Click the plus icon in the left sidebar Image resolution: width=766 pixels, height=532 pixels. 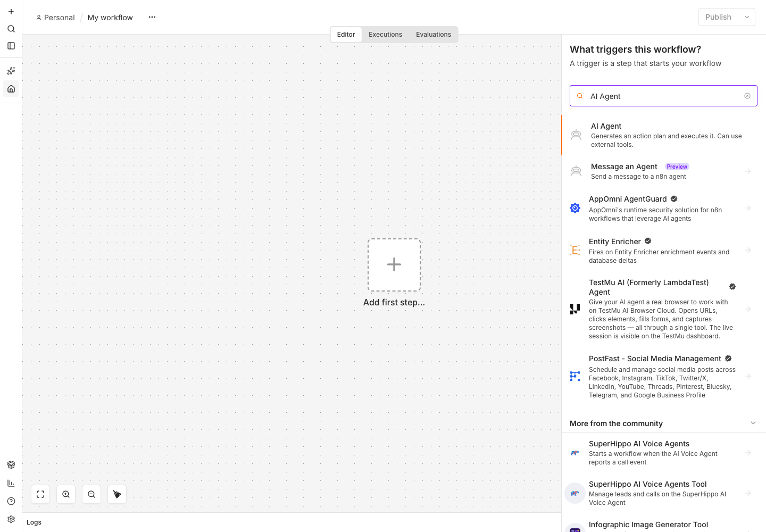[11, 12]
